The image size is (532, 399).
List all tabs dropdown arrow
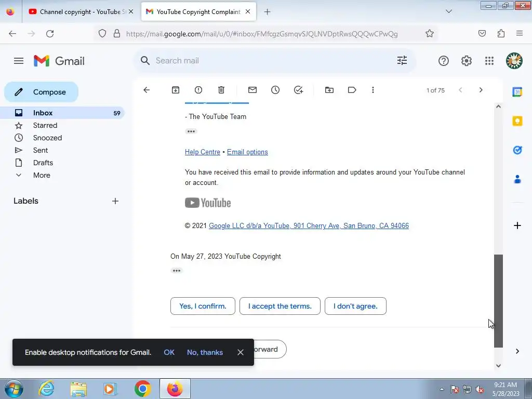coord(448,11)
